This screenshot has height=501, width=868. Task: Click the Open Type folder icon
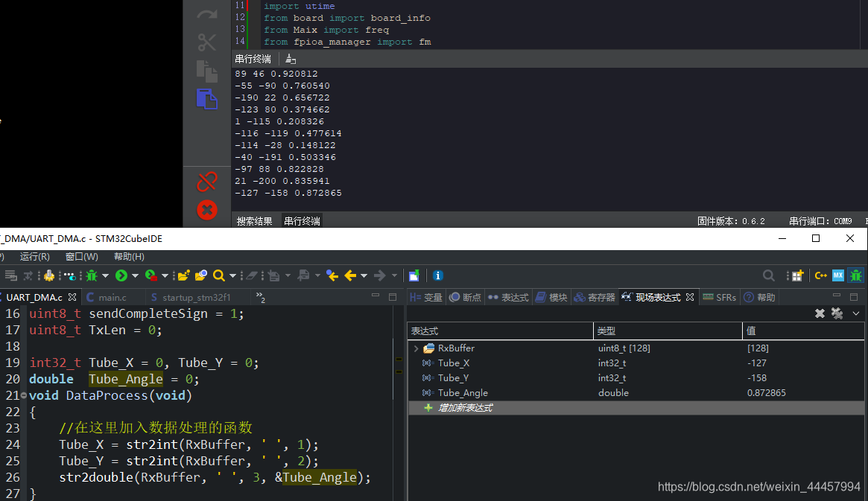pyautogui.click(x=201, y=275)
